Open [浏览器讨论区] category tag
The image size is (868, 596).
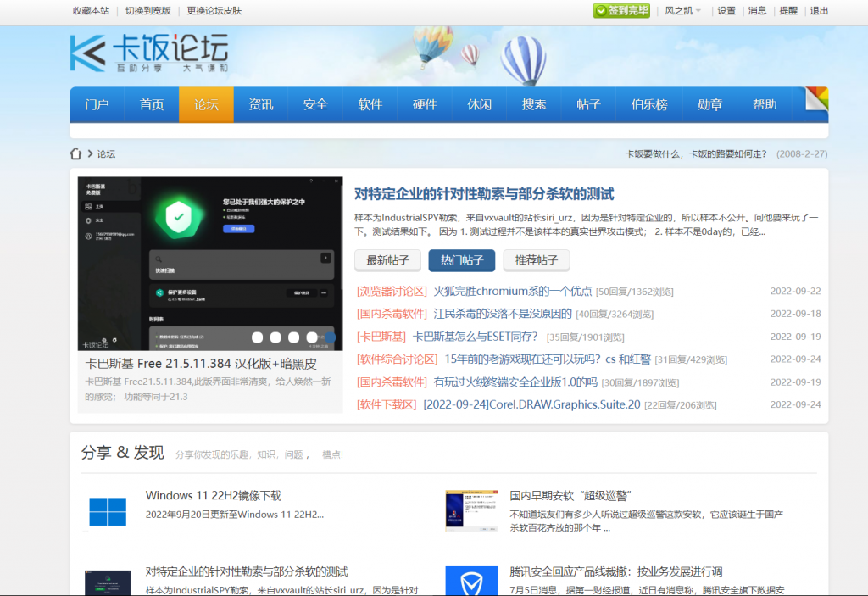click(x=392, y=292)
